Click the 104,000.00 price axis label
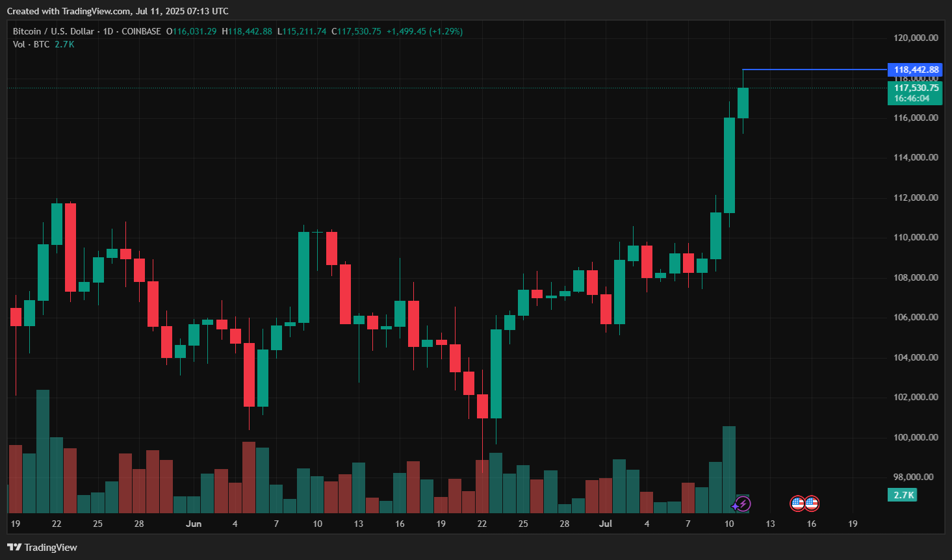The width and height of the screenshot is (952, 560). point(916,357)
